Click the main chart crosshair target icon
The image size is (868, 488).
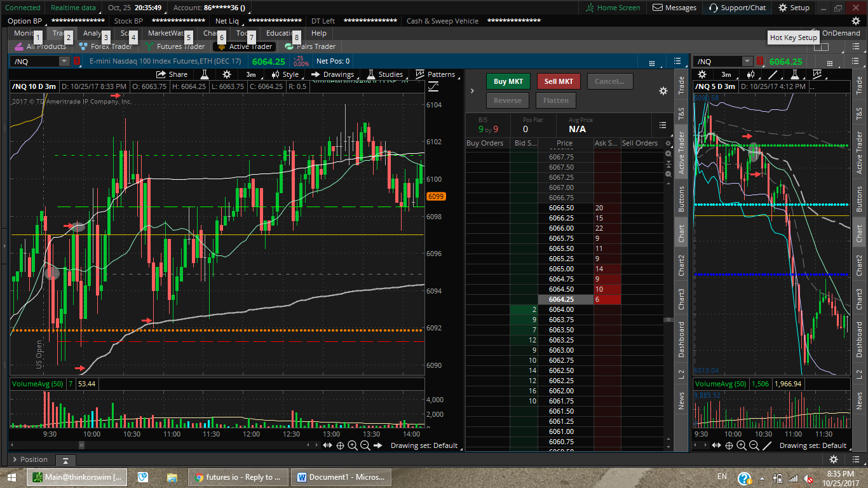click(340, 445)
